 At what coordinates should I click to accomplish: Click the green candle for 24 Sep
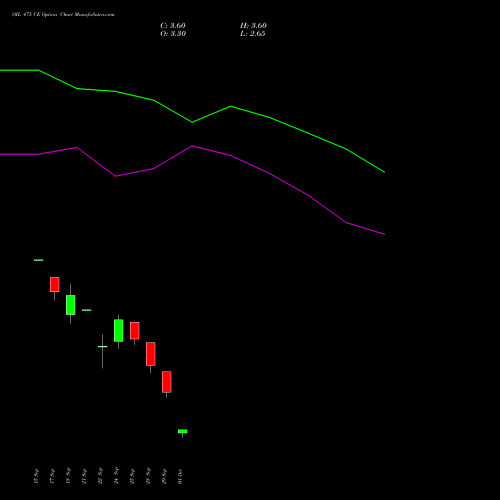tap(118, 331)
